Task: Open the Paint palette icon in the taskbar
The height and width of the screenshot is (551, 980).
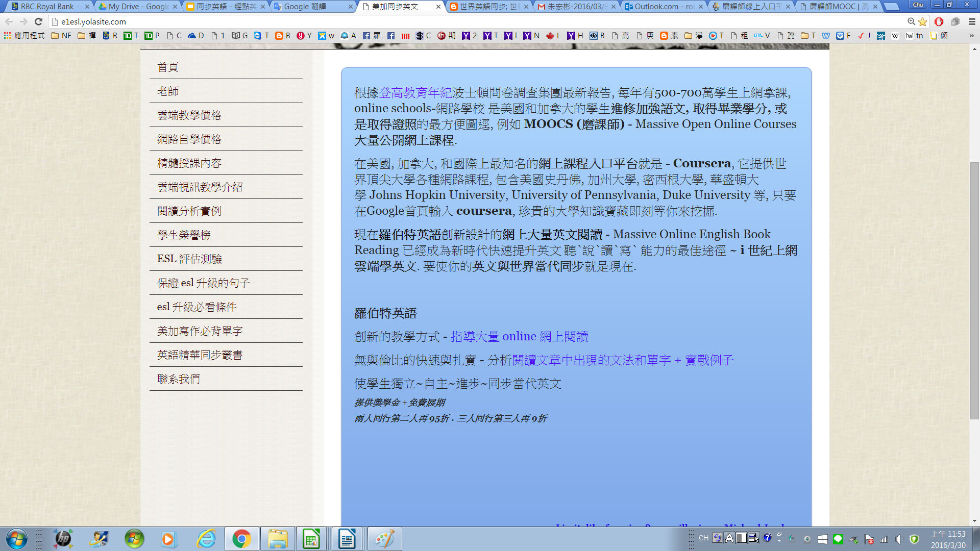Action: pos(384,539)
